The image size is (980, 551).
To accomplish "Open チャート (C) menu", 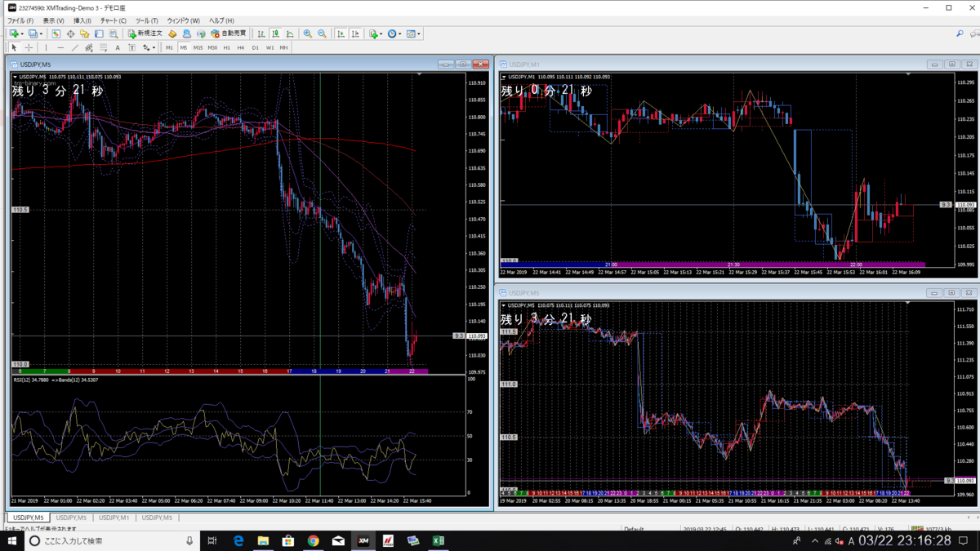I will [x=114, y=20].
